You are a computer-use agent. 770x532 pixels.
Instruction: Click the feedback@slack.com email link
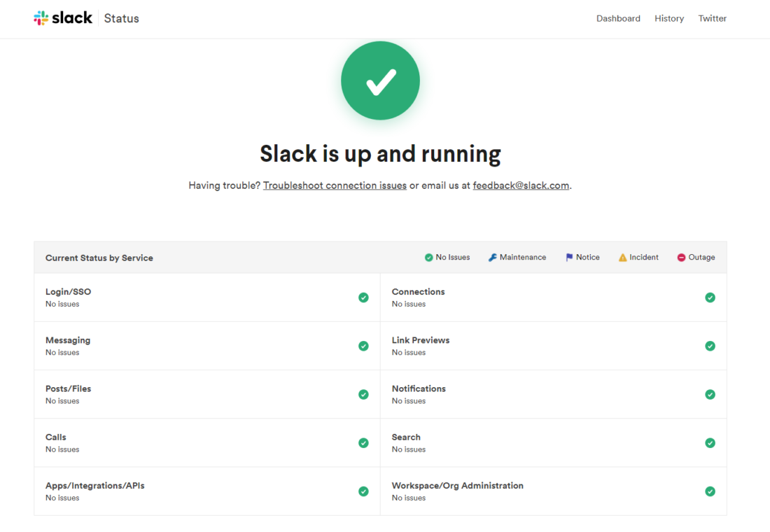coord(521,185)
